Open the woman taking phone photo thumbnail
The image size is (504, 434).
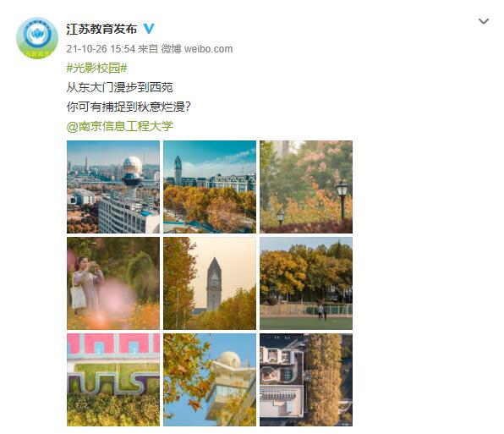[x=113, y=283]
